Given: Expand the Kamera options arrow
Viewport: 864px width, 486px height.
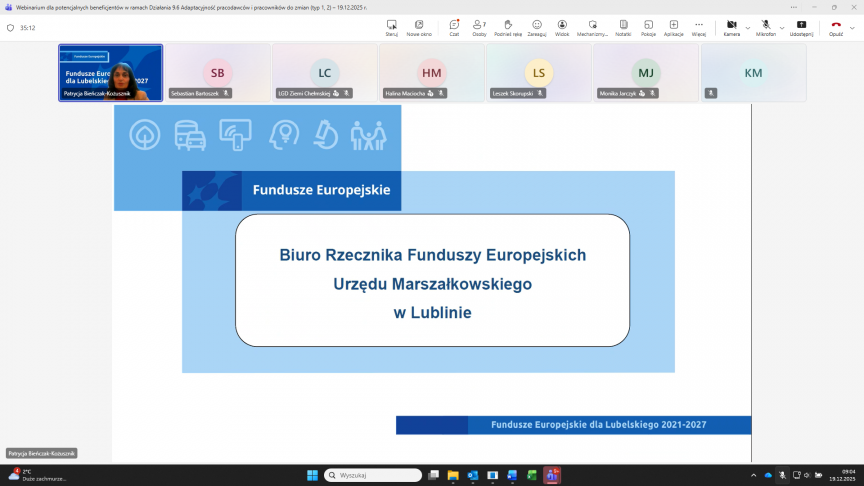Looking at the screenshot, I should 748,27.
